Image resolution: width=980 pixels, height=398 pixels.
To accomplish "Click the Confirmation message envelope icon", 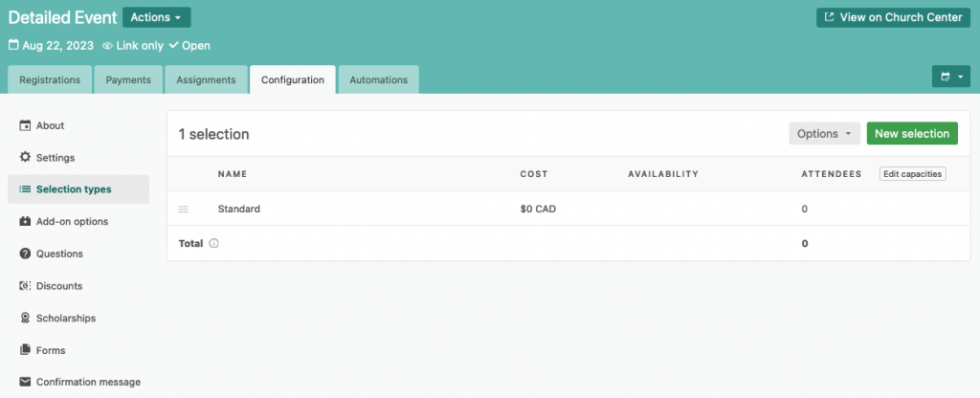I will point(25,382).
